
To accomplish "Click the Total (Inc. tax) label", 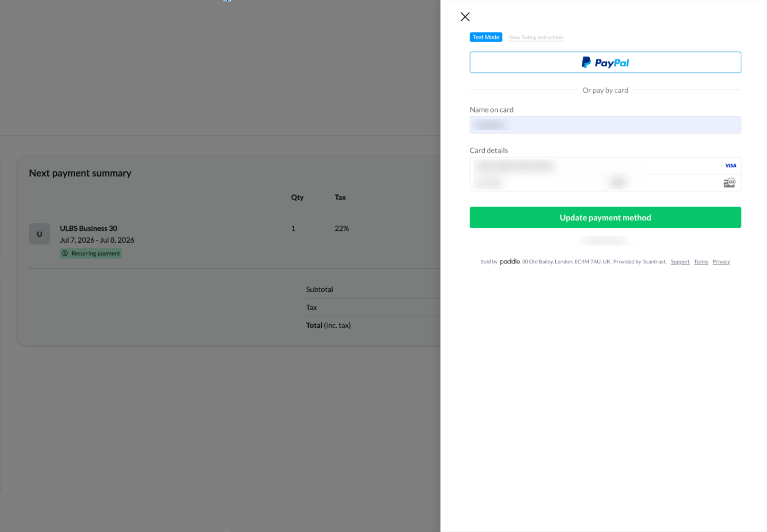I will pos(328,325).
